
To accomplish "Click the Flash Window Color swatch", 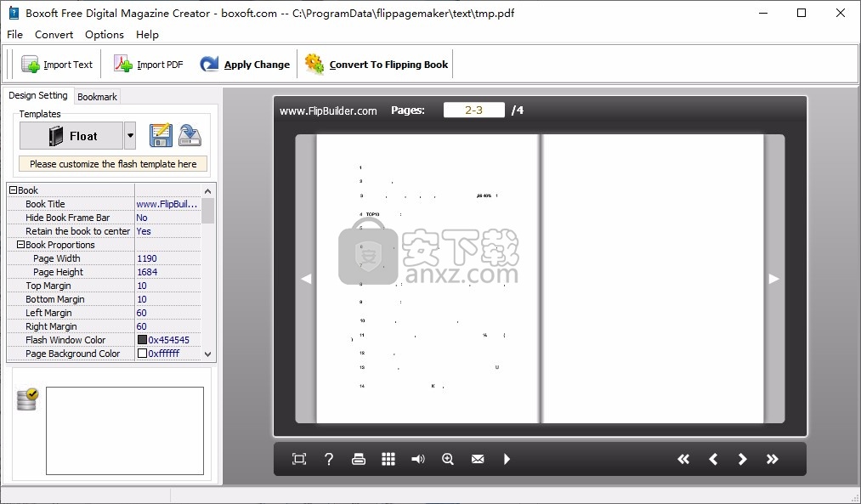I will [142, 340].
